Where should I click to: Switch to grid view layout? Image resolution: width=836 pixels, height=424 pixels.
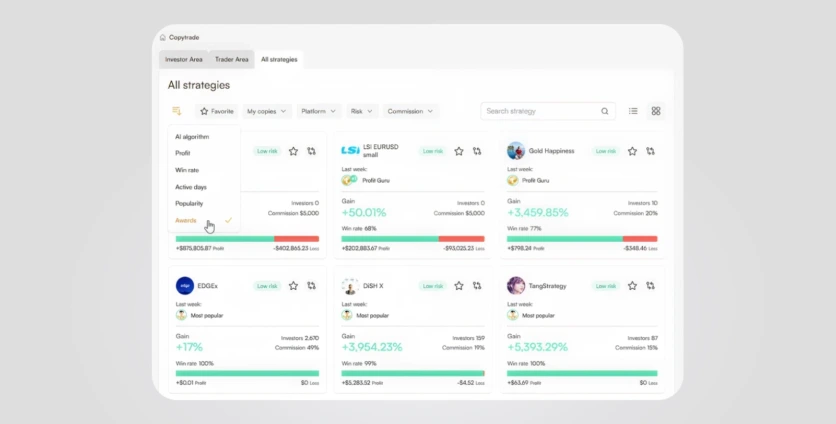pyautogui.click(x=656, y=111)
